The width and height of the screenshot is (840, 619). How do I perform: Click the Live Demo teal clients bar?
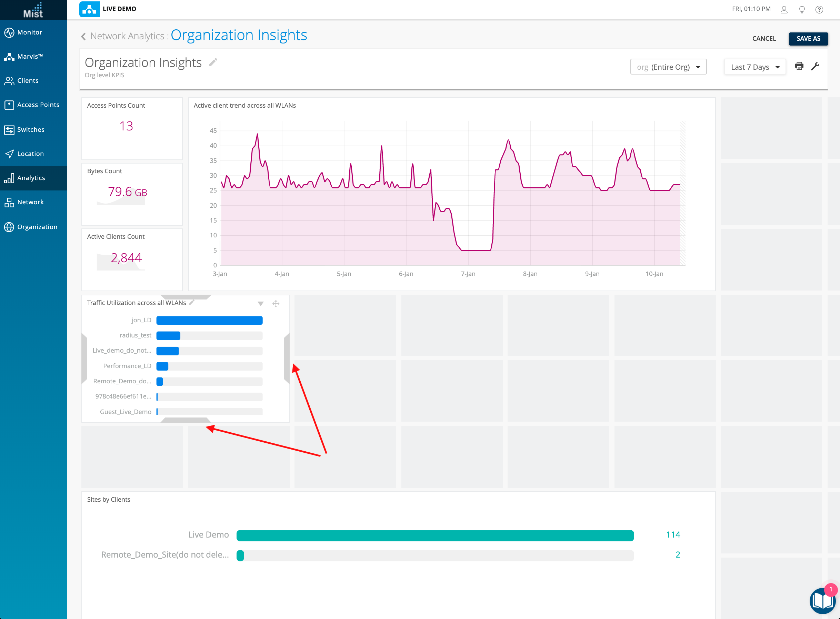(x=435, y=535)
